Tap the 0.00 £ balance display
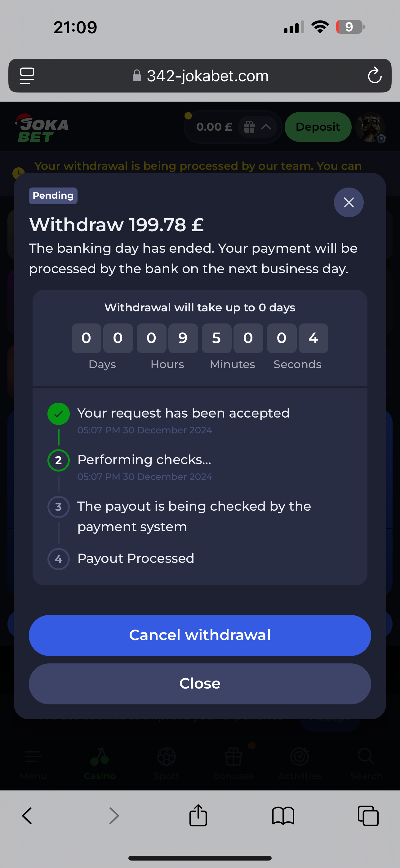 [214, 127]
